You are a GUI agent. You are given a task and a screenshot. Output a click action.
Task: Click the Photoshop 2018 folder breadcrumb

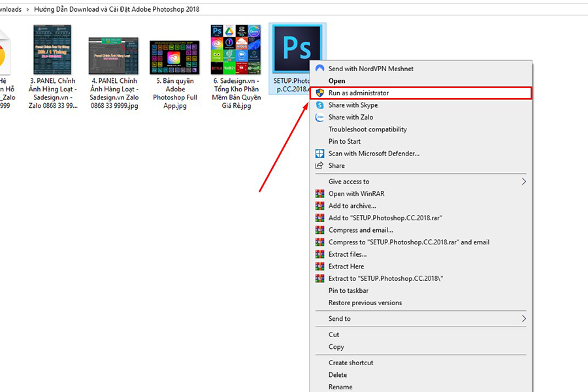[x=117, y=9]
